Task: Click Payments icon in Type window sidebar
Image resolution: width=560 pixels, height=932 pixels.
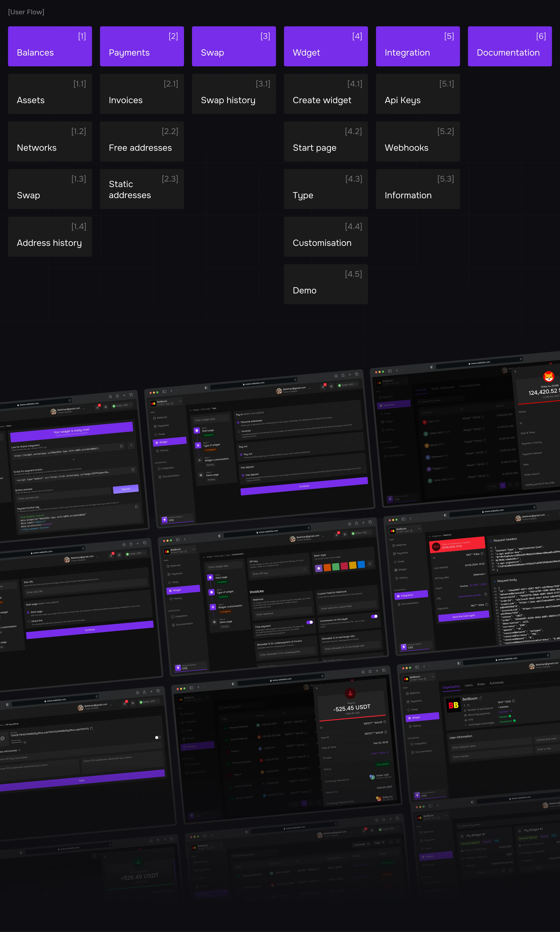Action: pos(155,426)
